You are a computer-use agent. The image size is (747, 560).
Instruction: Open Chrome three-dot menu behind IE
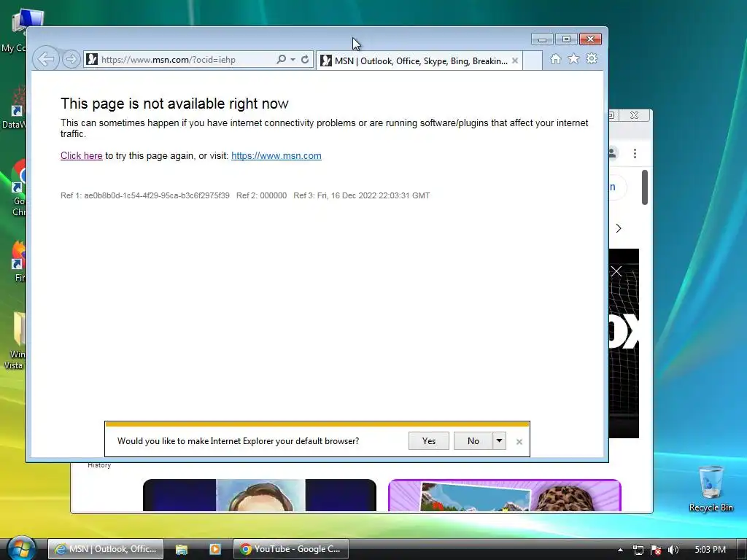[x=635, y=153]
